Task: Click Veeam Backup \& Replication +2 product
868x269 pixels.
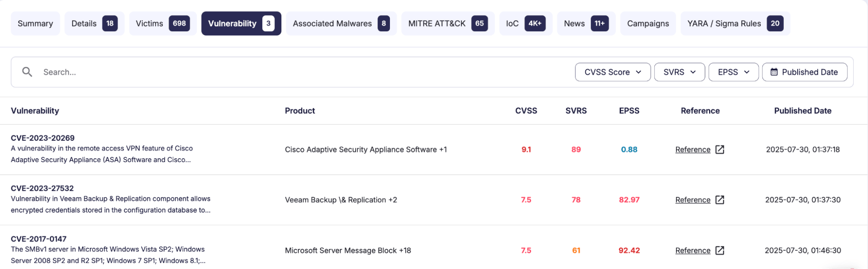Action: click(341, 200)
